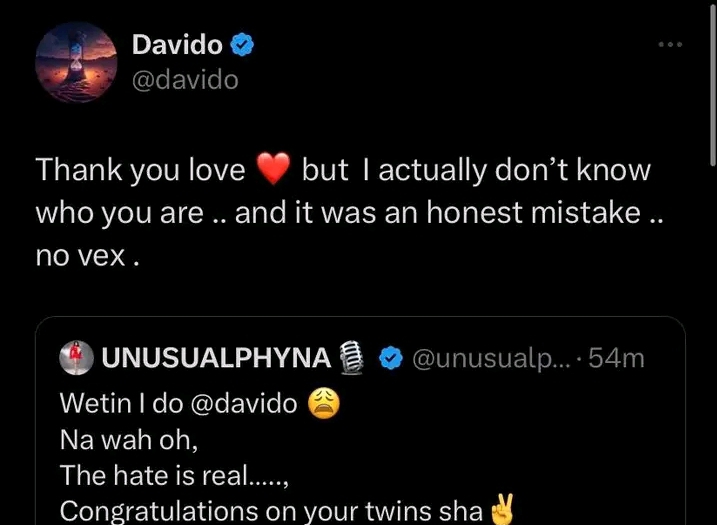Click Davido's blue verified badge
This screenshot has width=717, height=525.
pyautogui.click(x=244, y=45)
